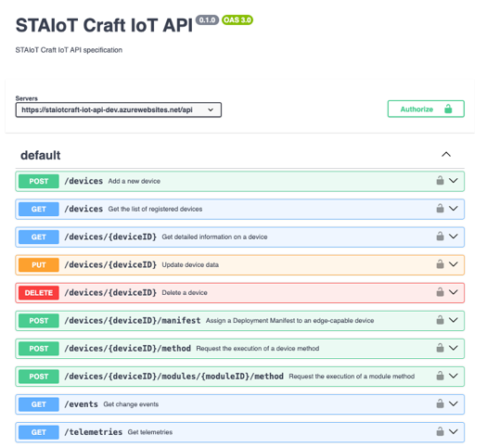Click lock icon on module method row
The height and width of the screenshot is (448, 487).
[x=440, y=376]
